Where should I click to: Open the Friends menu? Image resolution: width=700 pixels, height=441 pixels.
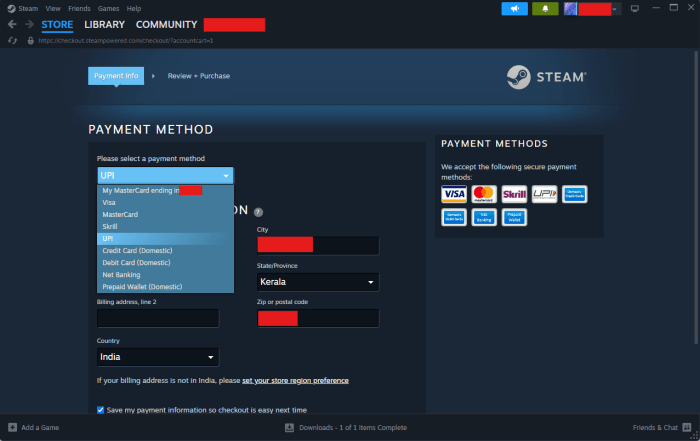79,8
